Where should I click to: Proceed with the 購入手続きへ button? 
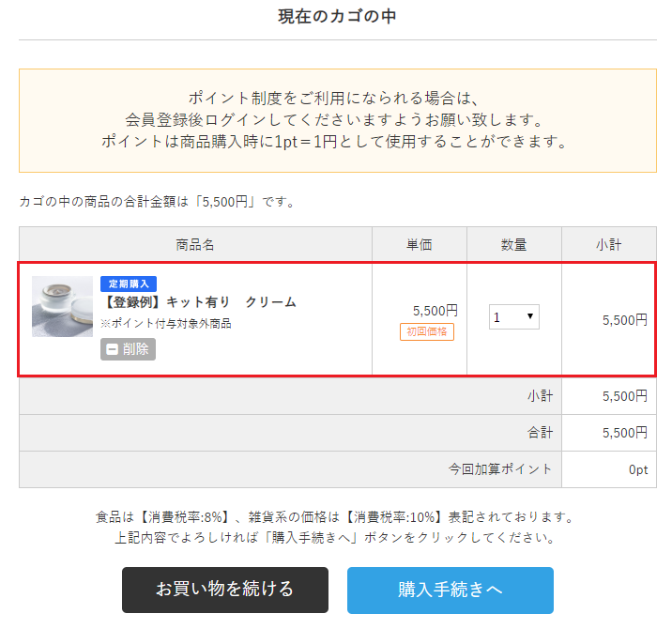click(x=450, y=590)
